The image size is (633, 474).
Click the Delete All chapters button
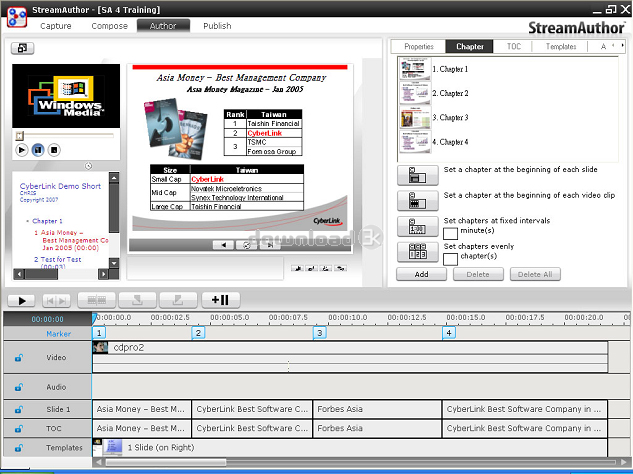(535, 275)
